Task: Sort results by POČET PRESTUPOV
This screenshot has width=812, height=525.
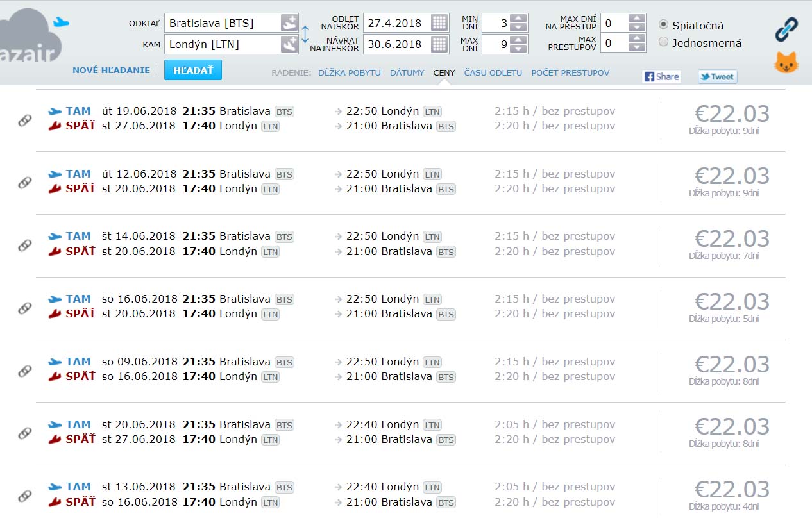Action: pos(570,72)
